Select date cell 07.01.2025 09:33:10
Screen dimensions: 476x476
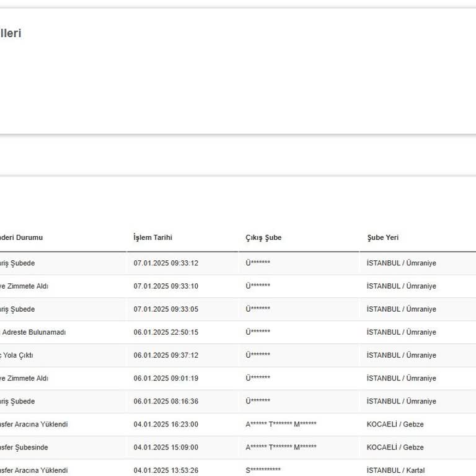166,286
